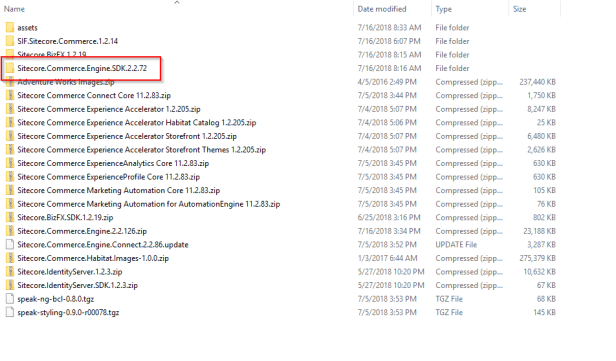Click the Sitecore Commerce Connect Core zip icon
Viewport: 616px width, 361px height.
point(10,95)
